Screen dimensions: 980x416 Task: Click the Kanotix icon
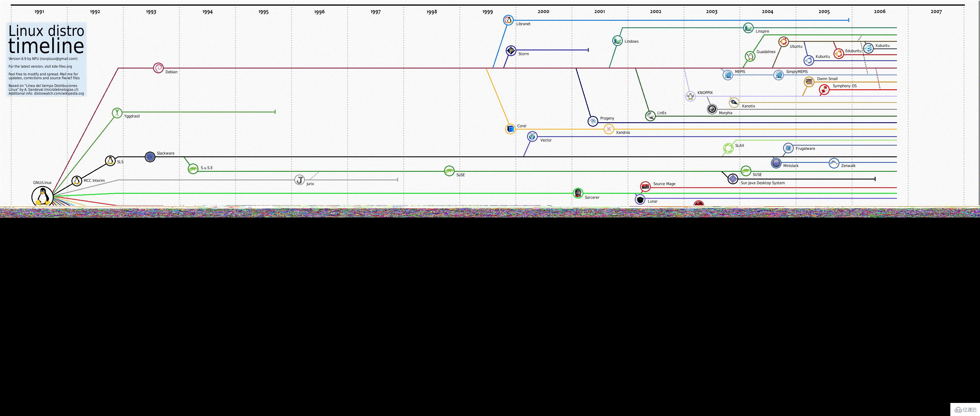click(734, 102)
